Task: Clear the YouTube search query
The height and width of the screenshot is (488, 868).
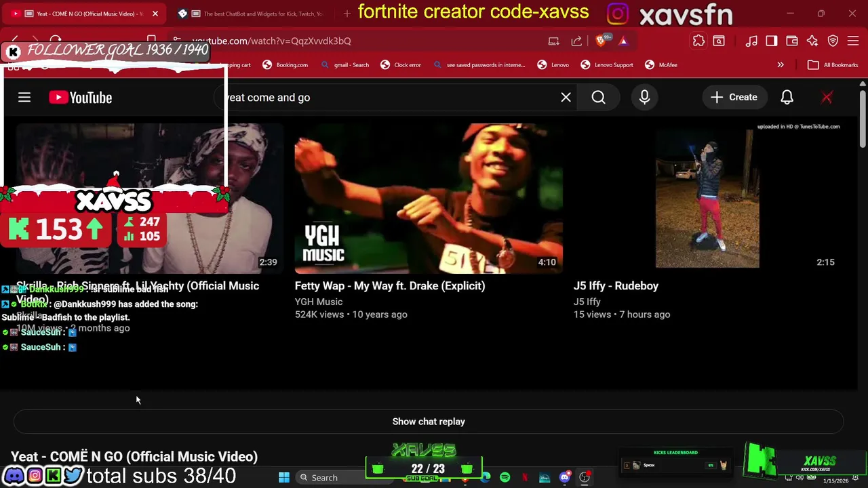Action: point(566,98)
